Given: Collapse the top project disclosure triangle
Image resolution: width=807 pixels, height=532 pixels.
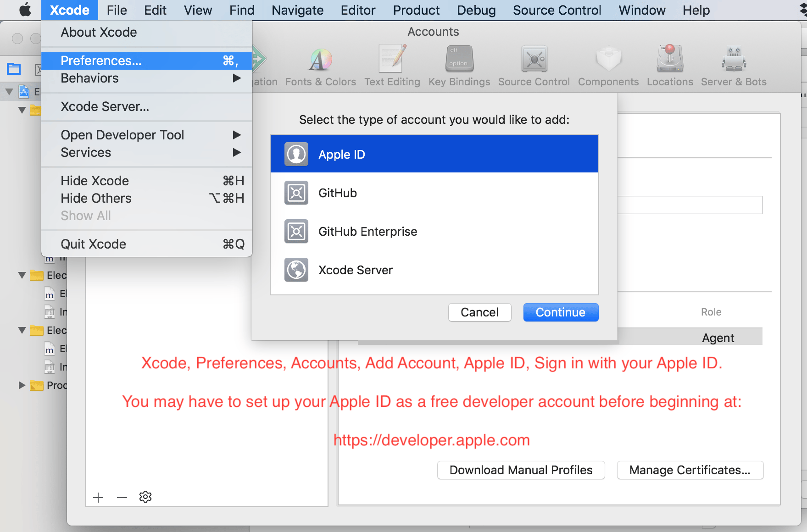Looking at the screenshot, I should 9,92.
